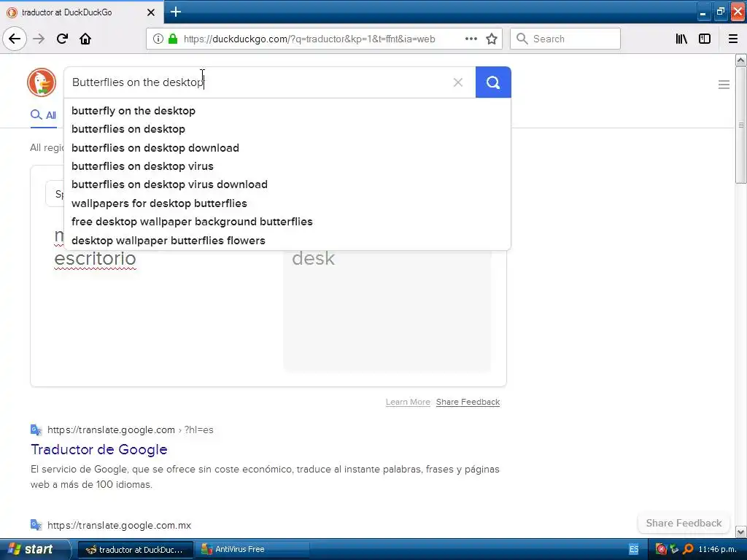Open the Library bookmarks and history icon
This screenshot has height=560, width=747.
tap(681, 39)
